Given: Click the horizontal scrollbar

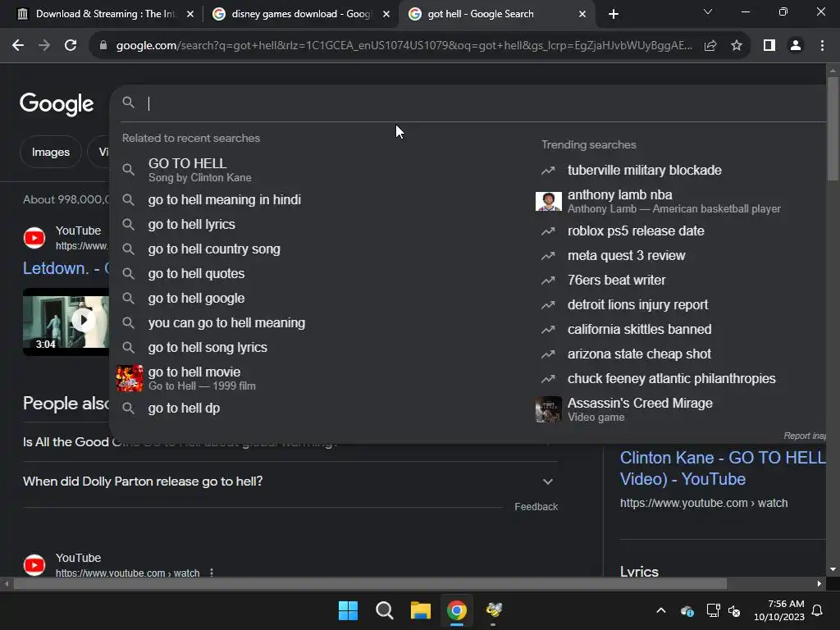Looking at the screenshot, I should pos(370,583).
